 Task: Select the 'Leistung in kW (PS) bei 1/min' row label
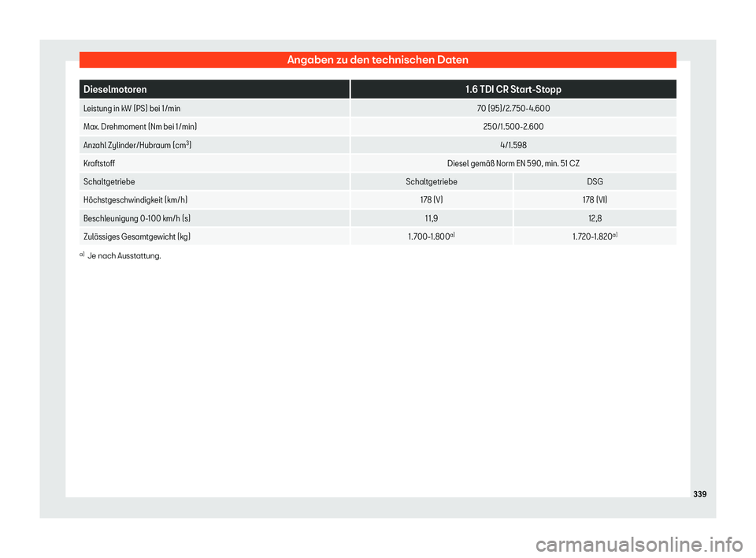click(132, 109)
